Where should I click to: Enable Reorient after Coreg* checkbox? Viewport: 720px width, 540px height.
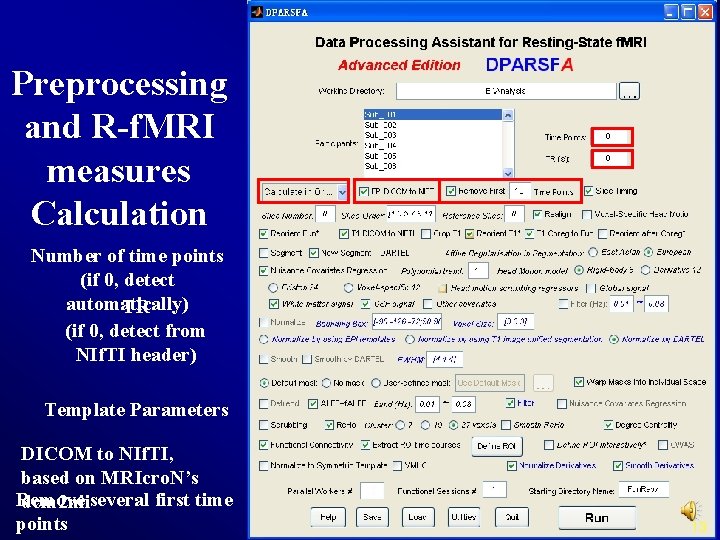click(x=602, y=234)
